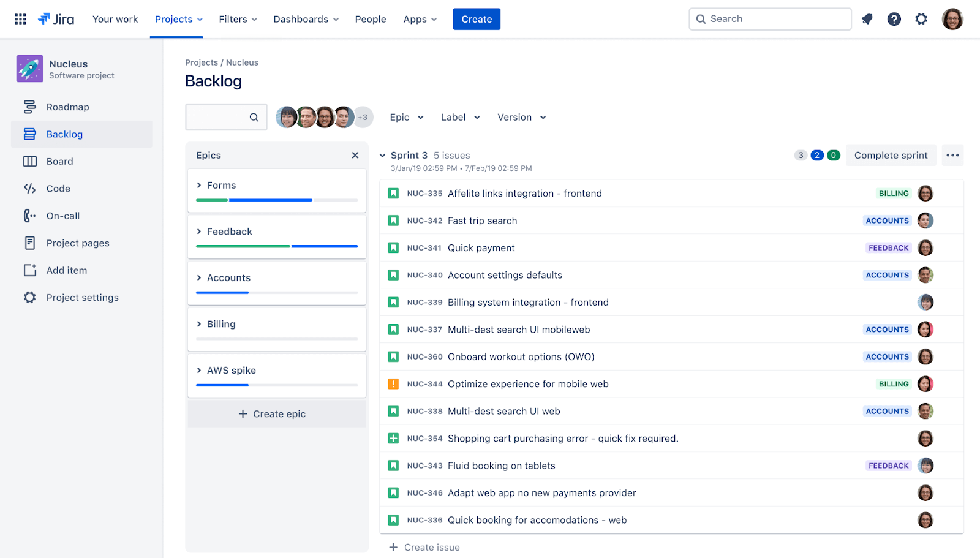Open notifications via the flag icon
Screen dimensions: 980x558
click(867, 19)
